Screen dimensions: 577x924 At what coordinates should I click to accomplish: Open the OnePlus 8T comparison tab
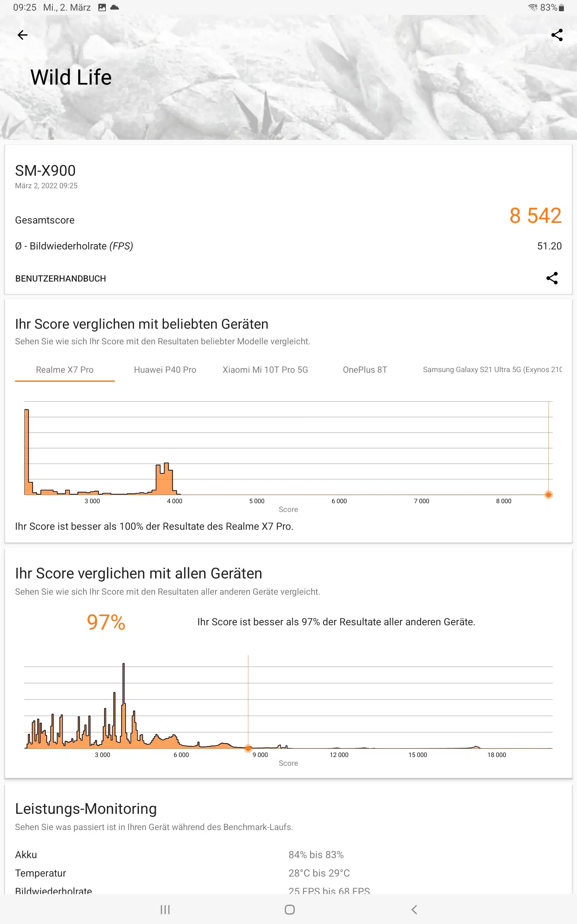pos(365,370)
